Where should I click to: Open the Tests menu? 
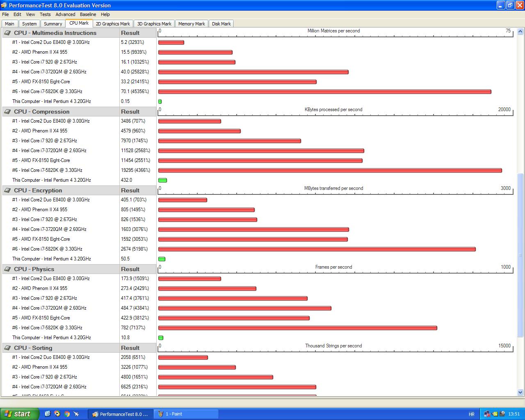point(45,14)
